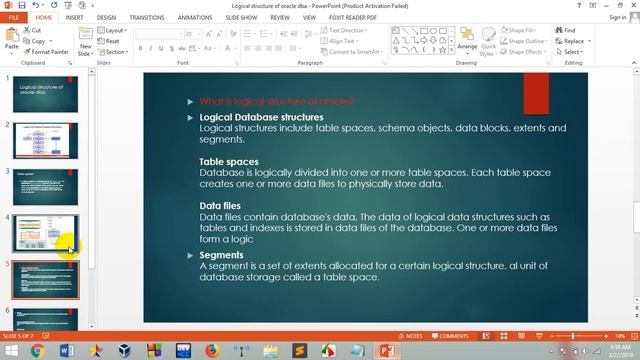Click the zoom in plus button

[x=607, y=336]
